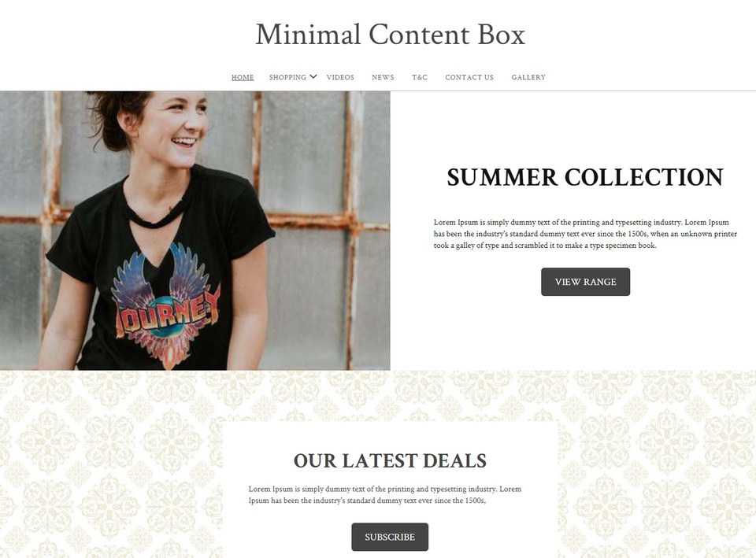Open the CONTACT US page
756x558 pixels.
[x=469, y=77]
